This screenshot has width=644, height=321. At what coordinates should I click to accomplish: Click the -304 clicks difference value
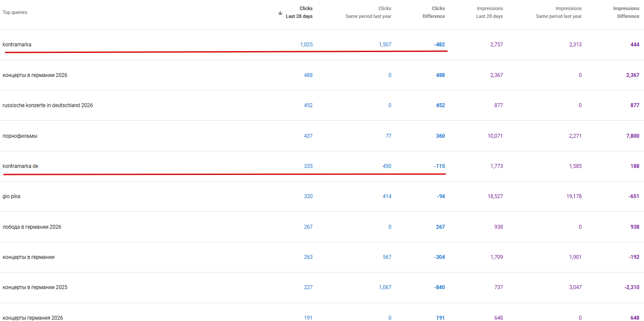tap(440, 257)
